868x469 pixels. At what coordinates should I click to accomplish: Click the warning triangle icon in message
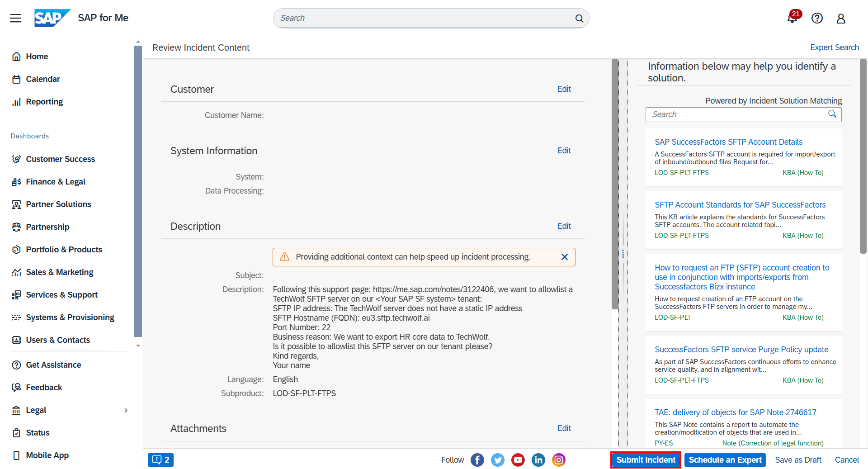[284, 257]
